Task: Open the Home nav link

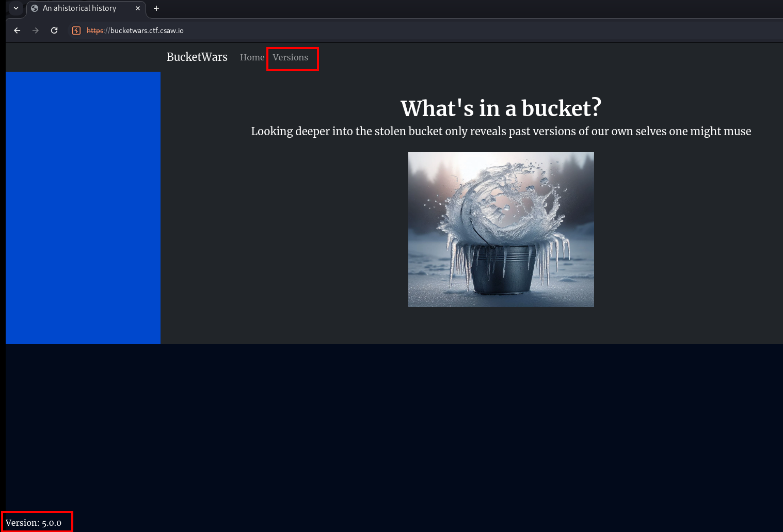Action: pyautogui.click(x=252, y=57)
